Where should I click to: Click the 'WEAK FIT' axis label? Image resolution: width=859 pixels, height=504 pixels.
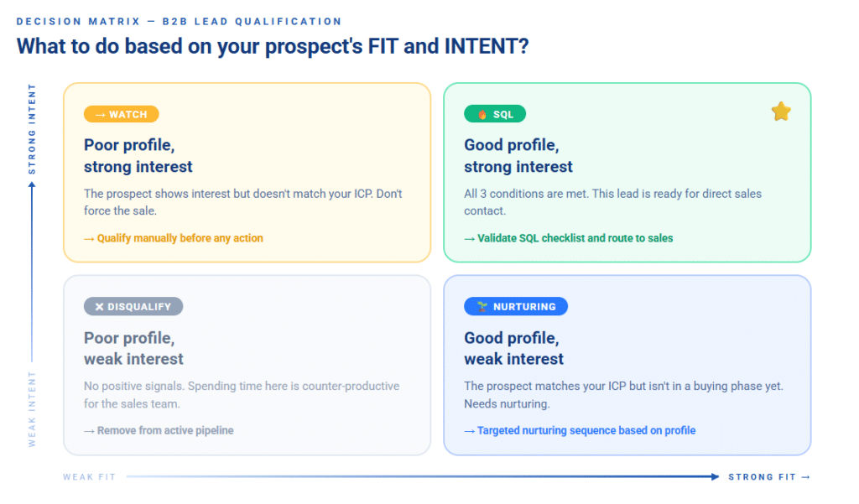[89, 477]
